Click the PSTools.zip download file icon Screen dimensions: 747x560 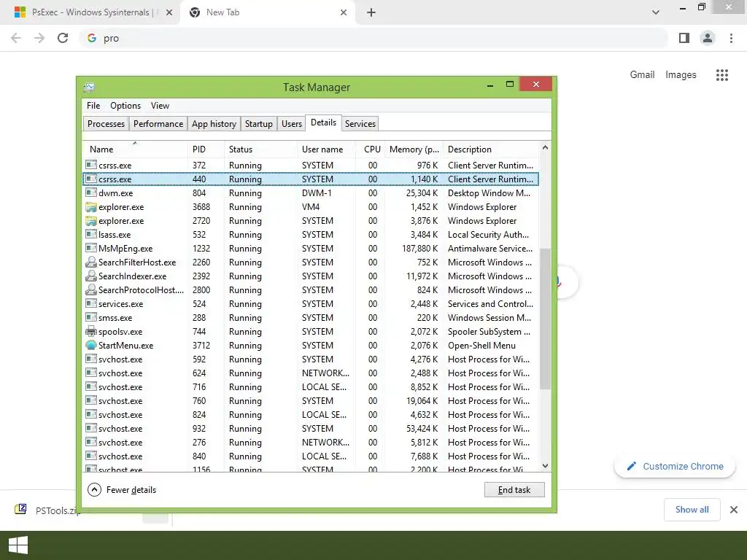pyautogui.click(x=20, y=510)
